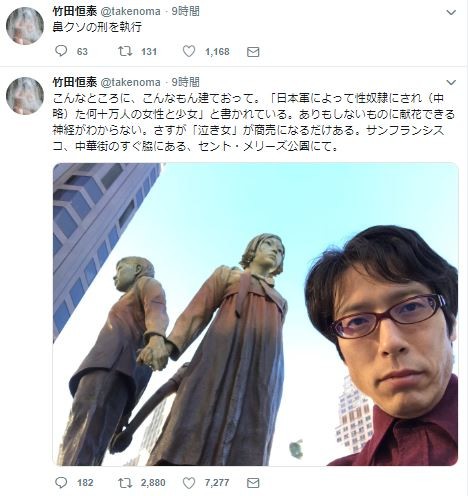Click author display name on second tweet

pyautogui.click(x=75, y=82)
